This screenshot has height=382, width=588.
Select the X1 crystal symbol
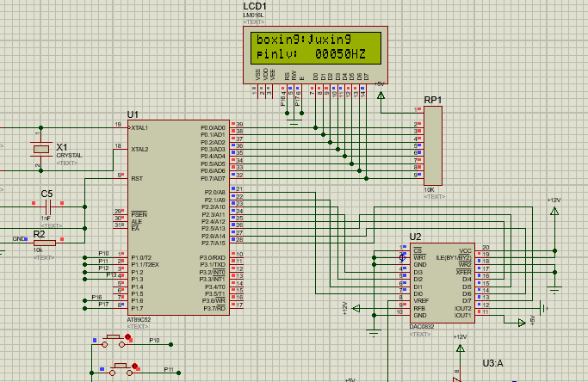[40, 149]
